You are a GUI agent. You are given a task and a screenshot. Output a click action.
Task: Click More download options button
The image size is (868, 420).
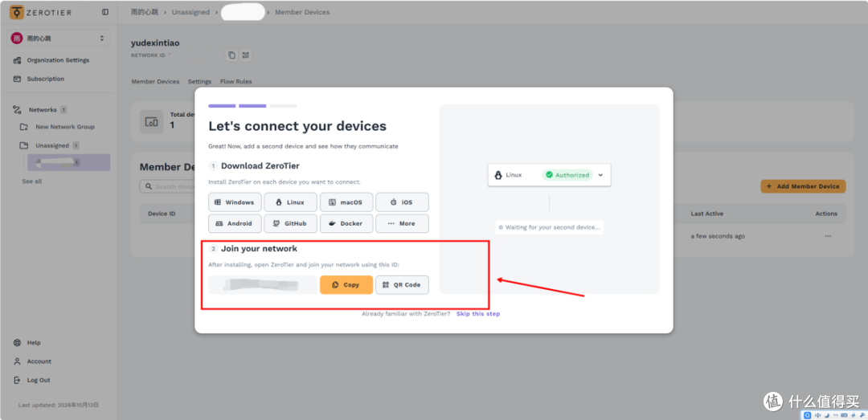[x=402, y=223]
